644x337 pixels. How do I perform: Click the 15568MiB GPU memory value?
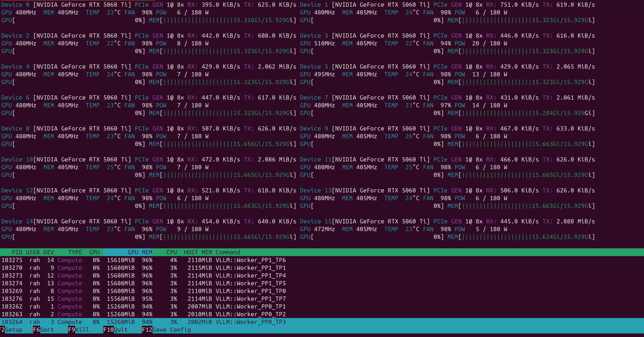click(121, 299)
